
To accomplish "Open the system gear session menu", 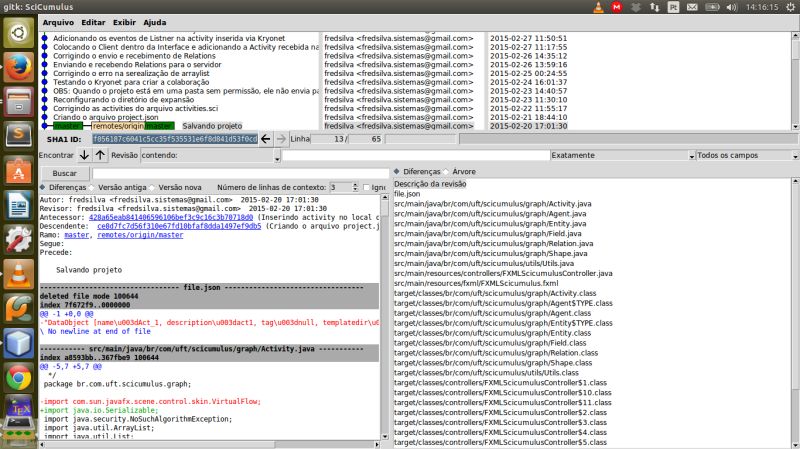I will 790,7.
